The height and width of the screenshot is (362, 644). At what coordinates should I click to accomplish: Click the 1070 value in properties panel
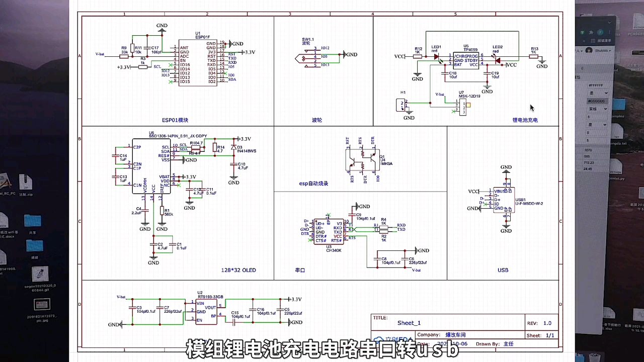[x=588, y=150]
